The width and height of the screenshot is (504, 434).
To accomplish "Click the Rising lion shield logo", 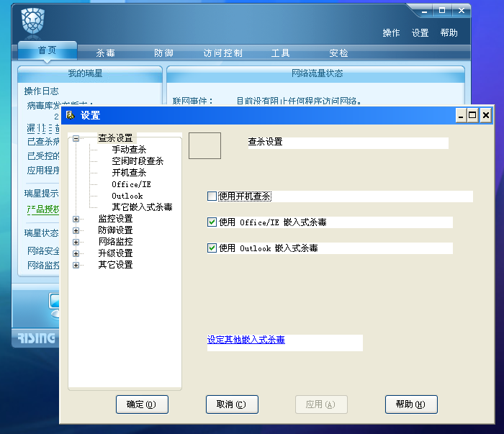I will 32,21.
